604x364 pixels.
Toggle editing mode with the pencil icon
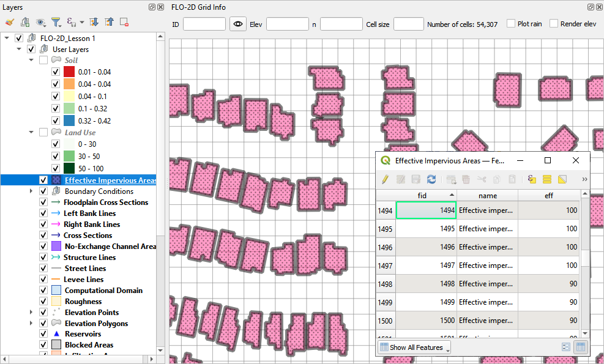(385, 179)
